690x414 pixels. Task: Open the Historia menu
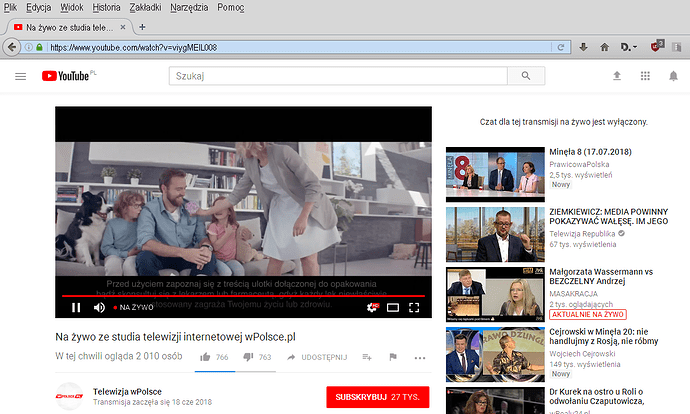[x=106, y=7]
